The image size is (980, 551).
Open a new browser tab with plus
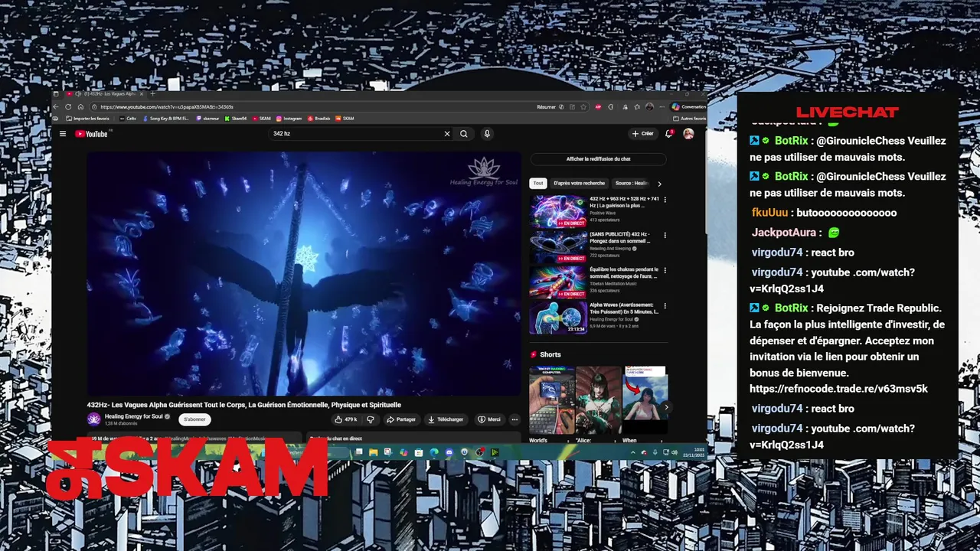[x=152, y=93]
